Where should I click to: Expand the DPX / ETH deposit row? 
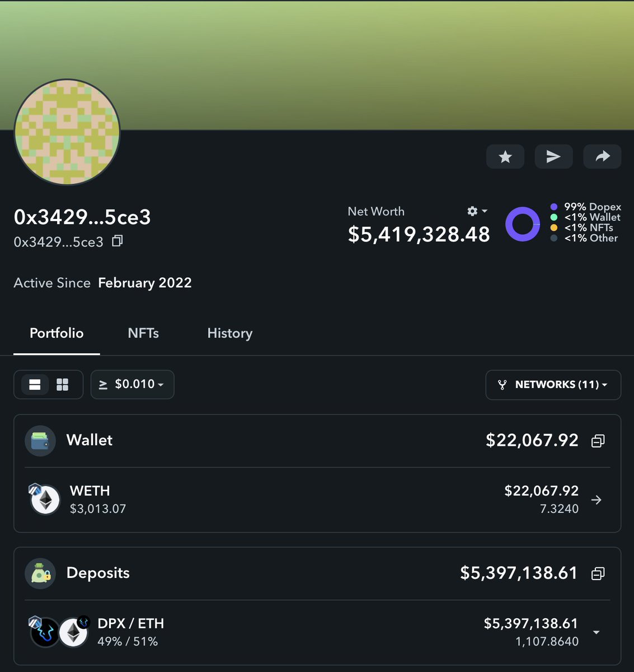[x=597, y=632]
